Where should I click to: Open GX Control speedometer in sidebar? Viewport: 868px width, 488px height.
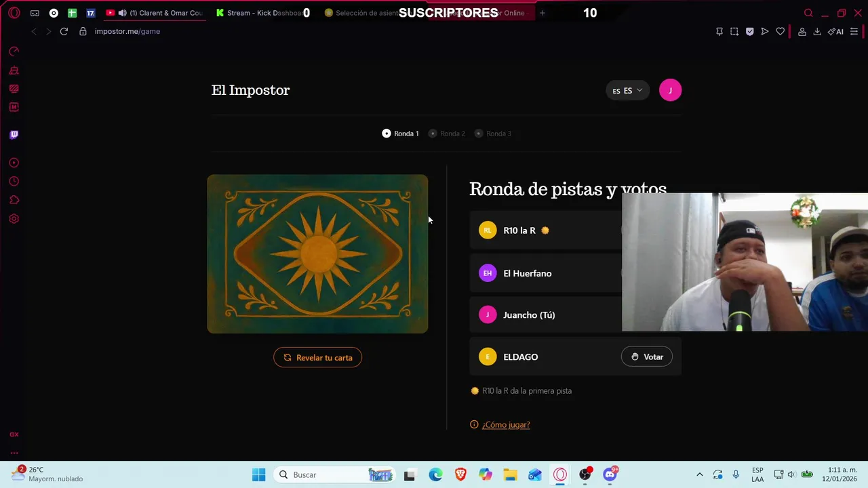point(14,51)
